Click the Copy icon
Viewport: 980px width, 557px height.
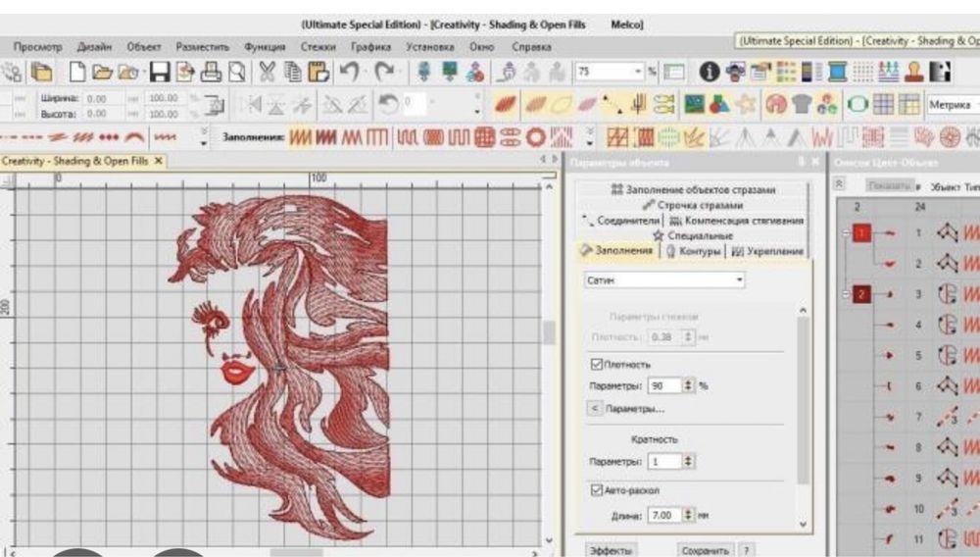[292, 72]
